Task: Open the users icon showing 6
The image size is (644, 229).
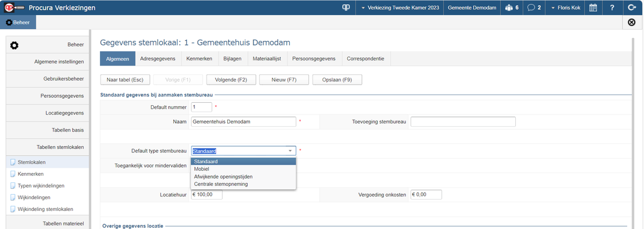Action: coord(512,8)
